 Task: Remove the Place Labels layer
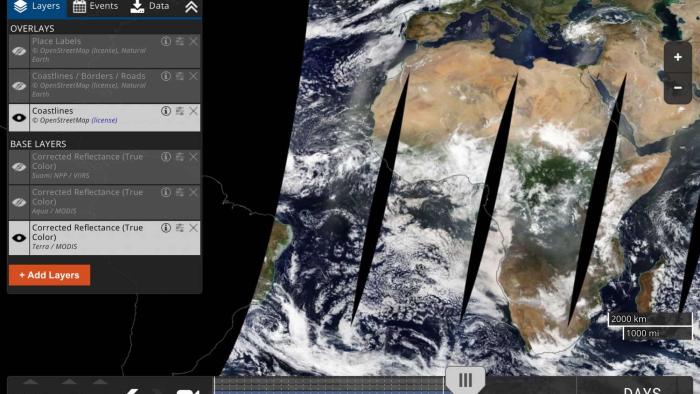click(193, 41)
